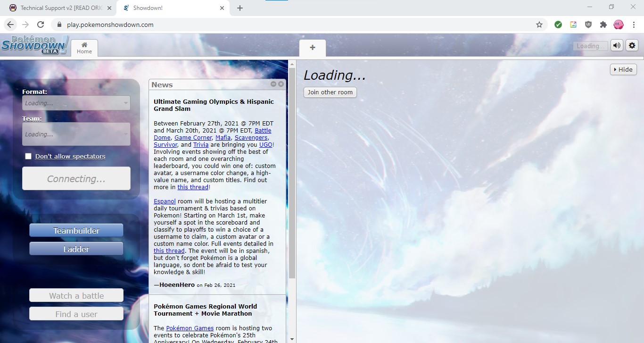Screen dimensions: 644x343
Task: Open the Trivia room link
Action: point(201,145)
